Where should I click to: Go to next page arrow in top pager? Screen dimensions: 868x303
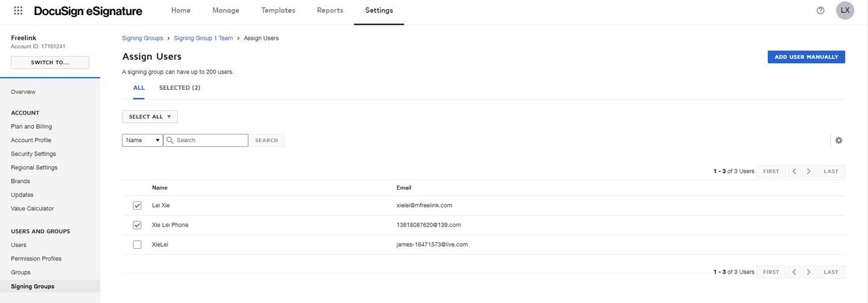coord(809,172)
